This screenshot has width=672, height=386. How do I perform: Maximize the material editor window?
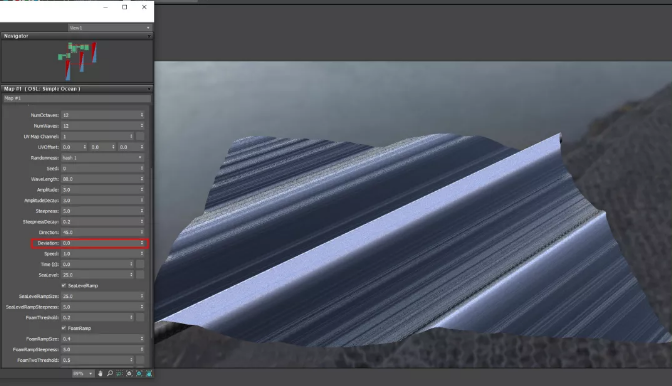[x=125, y=7]
